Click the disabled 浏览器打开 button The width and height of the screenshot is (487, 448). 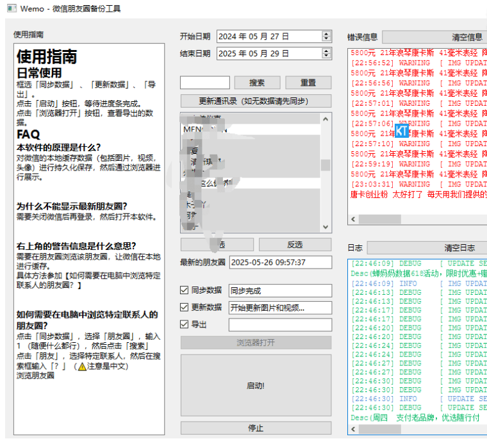pyautogui.click(x=256, y=343)
